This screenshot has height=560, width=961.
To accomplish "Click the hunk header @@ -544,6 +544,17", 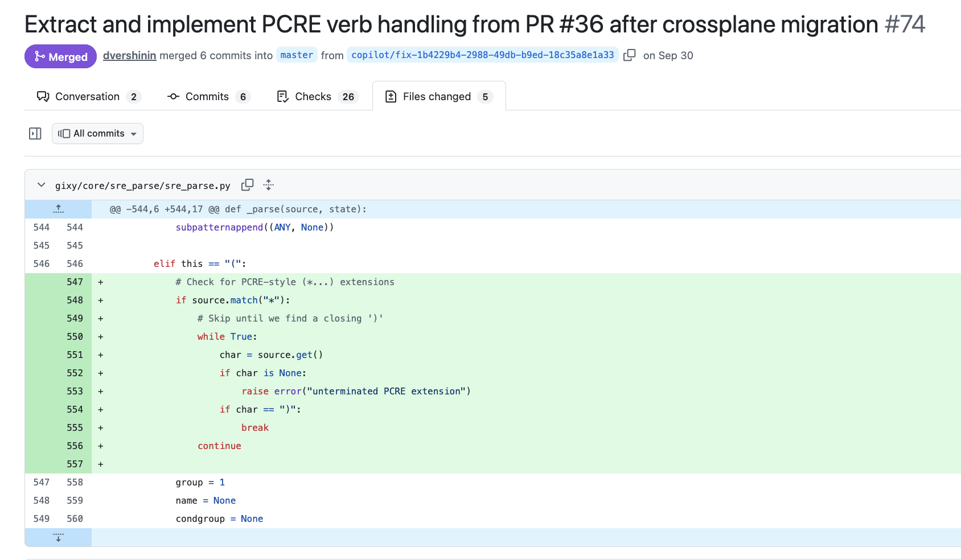I will point(238,209).
